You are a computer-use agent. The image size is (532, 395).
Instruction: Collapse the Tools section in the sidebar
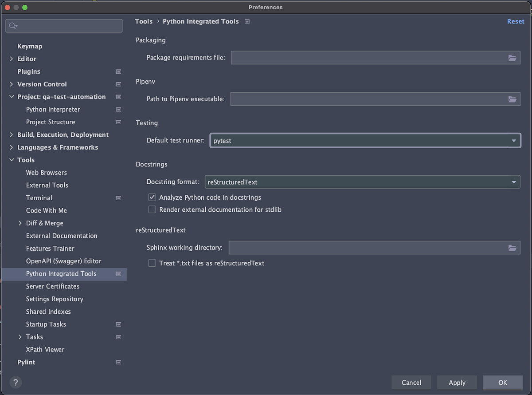12,160
